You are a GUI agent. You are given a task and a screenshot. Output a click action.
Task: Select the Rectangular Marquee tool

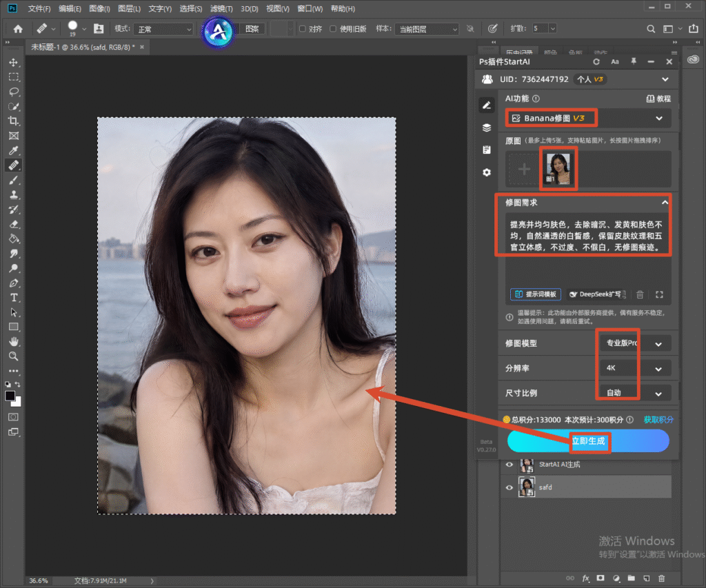click(14, 77)
